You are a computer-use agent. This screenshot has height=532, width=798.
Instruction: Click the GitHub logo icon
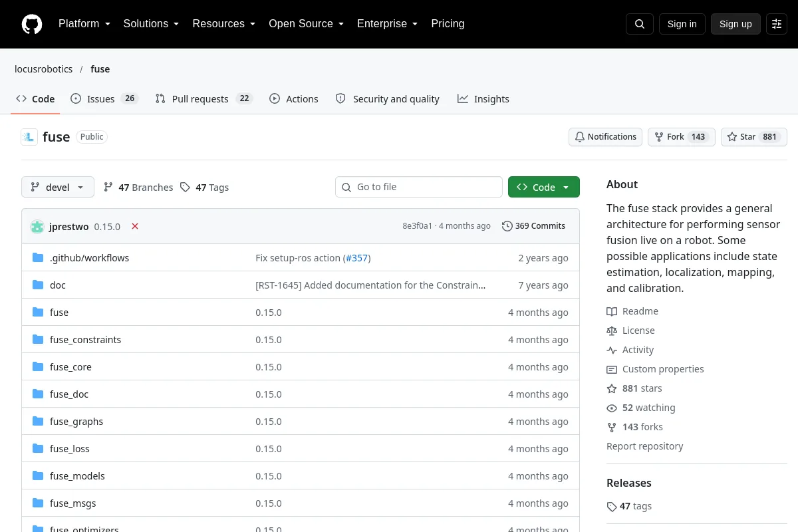pos(32,24)
